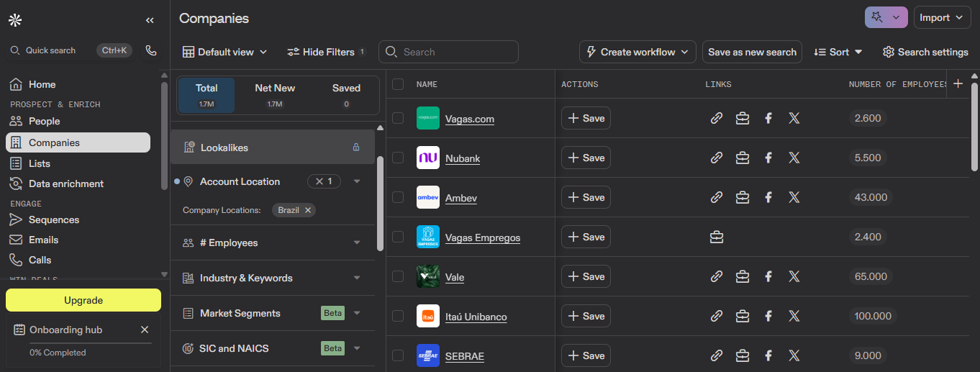Add a column with the plus icon
The width and height of the screenshot is (980, 372).
click(958, 83)
